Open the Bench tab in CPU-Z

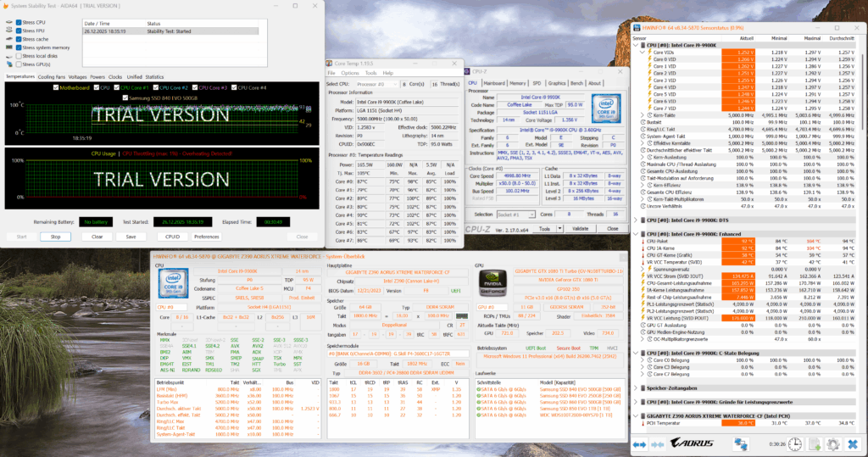[x=576, y=83]
